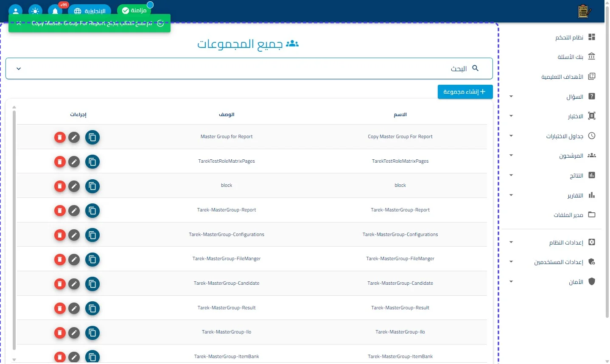Screen dimensions: 610x364
Task: Edit the Tarek-MasterGroup-Result group
Action: (x=74, y=308)
